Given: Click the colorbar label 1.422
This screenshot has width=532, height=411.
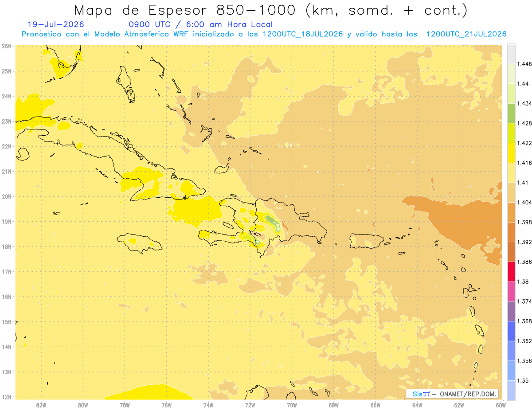Looking at the screenshot, I should coord(525,143).
